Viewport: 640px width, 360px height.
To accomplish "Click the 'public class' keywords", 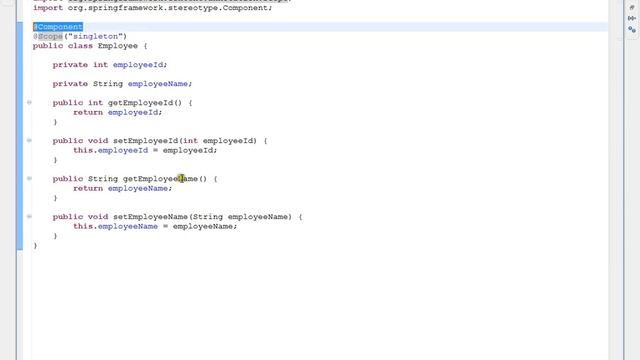I will (x=63, y=46).
